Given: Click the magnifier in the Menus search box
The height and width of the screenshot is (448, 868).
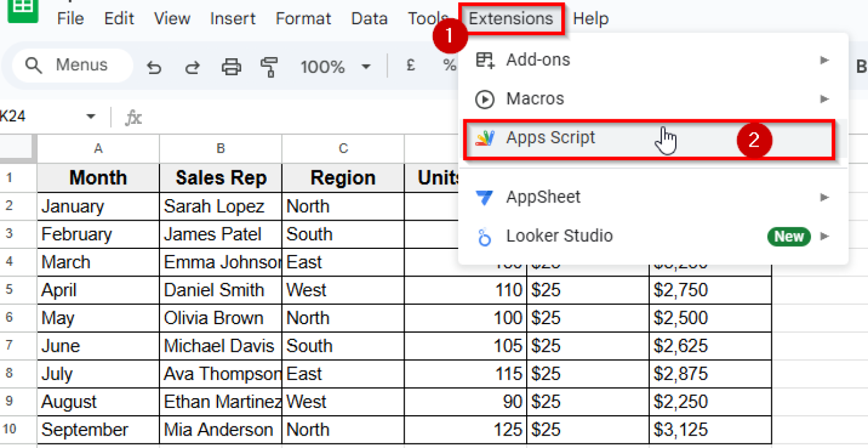Looking at the screenshot, I should click(33, 65).
